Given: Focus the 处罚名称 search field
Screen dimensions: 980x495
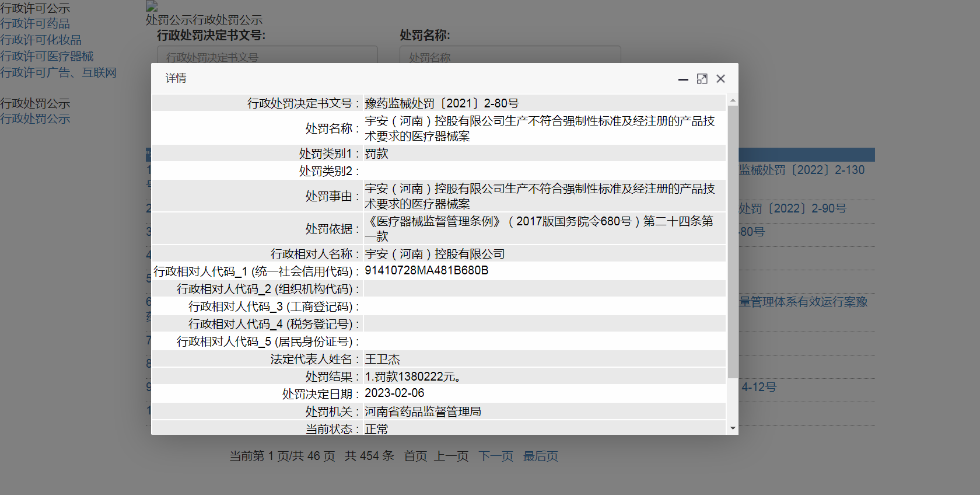Looking at the screenshot, I should click(510, 55).
